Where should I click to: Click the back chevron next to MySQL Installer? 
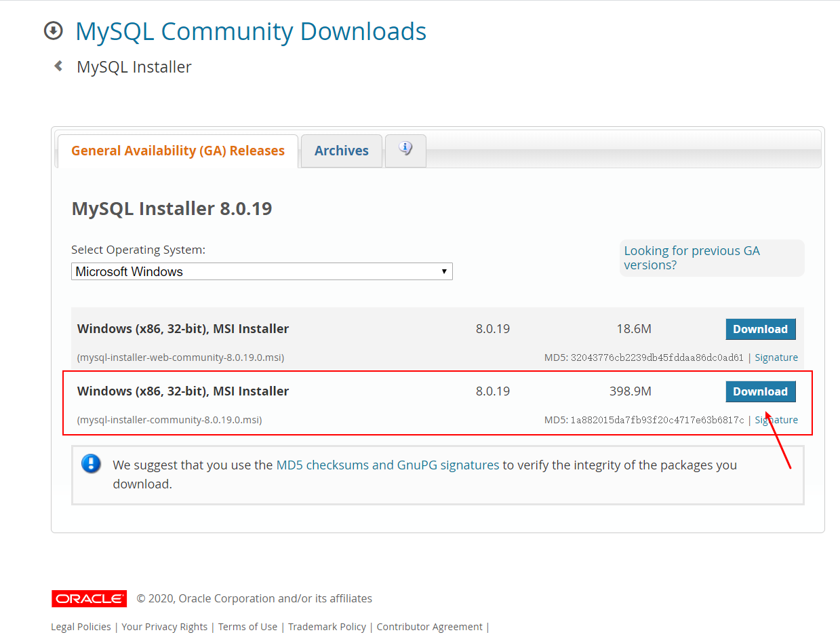pyautogui.click(x=58, y=66)
